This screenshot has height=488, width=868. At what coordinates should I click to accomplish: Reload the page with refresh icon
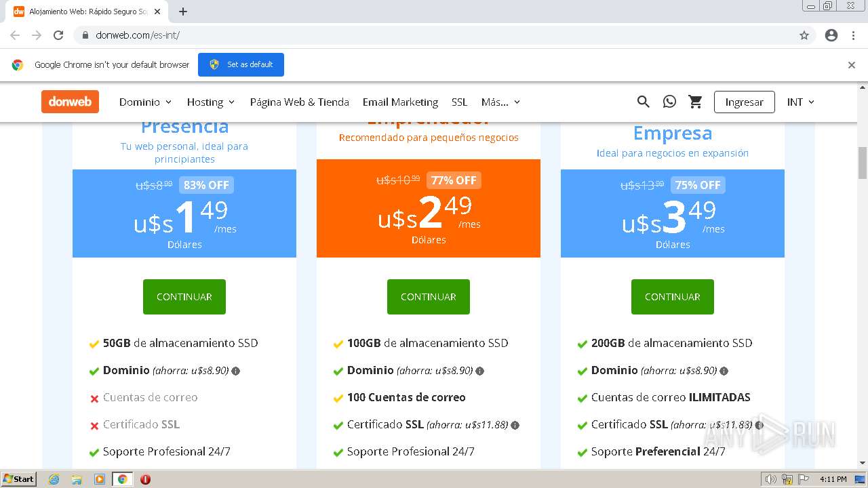pos(58,35)
